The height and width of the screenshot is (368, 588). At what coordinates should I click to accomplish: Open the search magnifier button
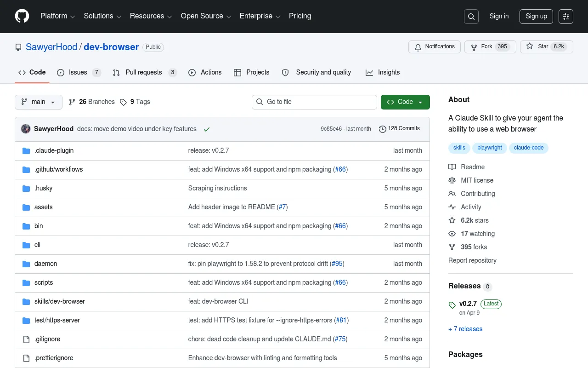tap(471, 17)
